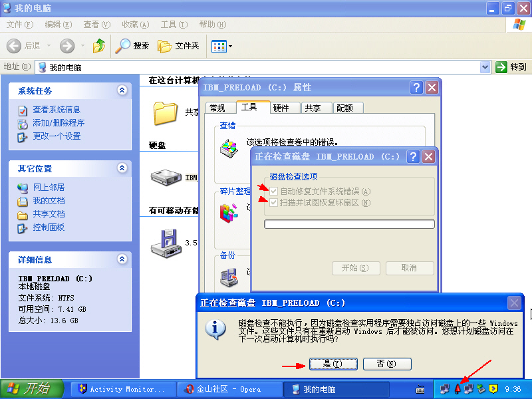Open the views icon in toolbar

(x=219, y=46)
